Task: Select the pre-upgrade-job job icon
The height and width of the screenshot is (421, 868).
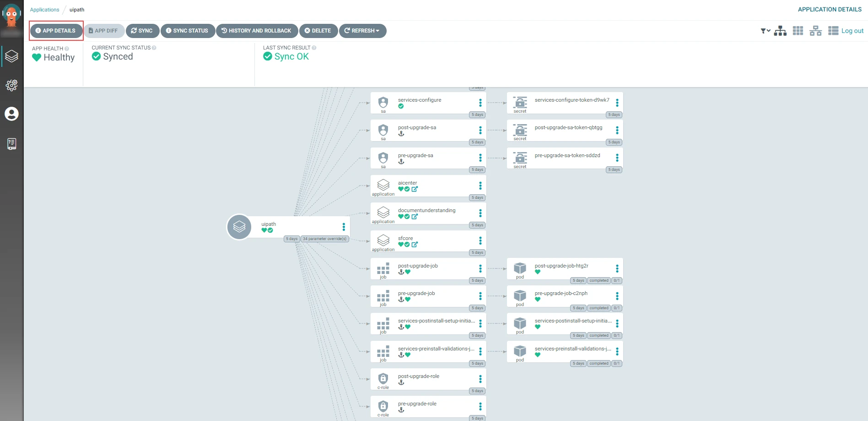Action: [383, 296]
